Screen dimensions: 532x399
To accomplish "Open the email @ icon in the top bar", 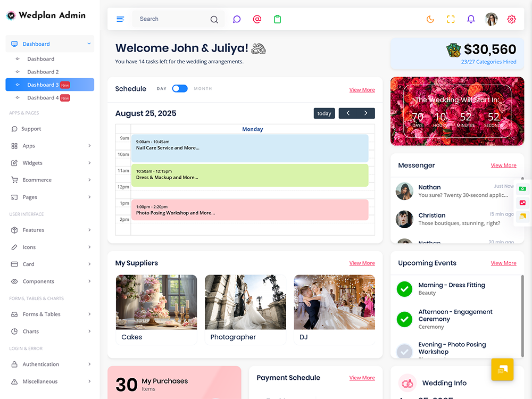I will (257, 19).
